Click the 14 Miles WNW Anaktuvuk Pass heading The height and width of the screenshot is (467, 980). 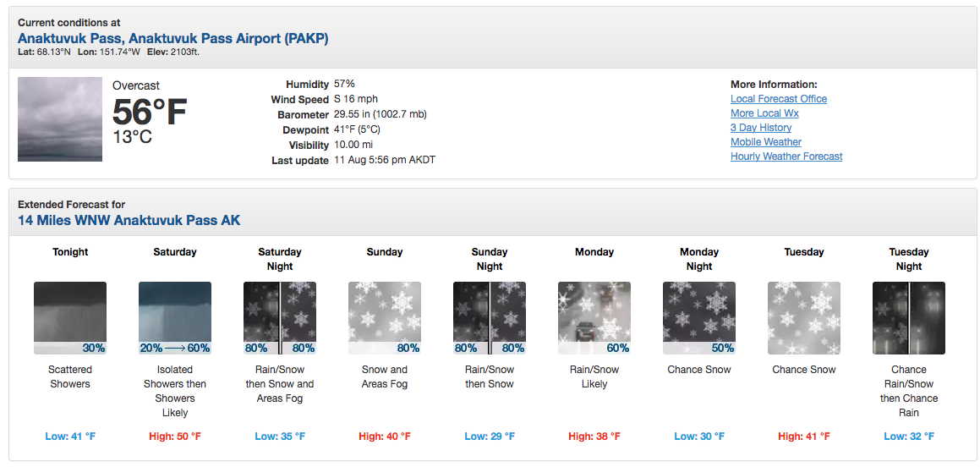(x=129, y=221)
